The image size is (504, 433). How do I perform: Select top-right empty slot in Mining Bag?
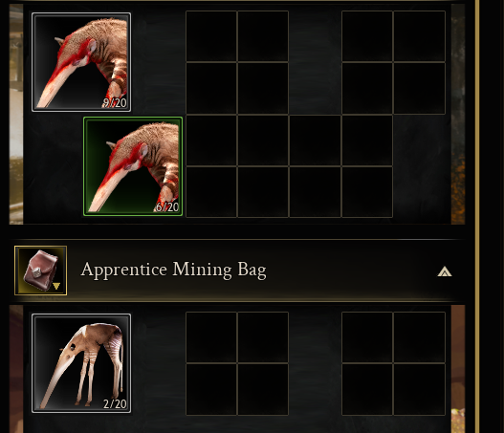420,337
